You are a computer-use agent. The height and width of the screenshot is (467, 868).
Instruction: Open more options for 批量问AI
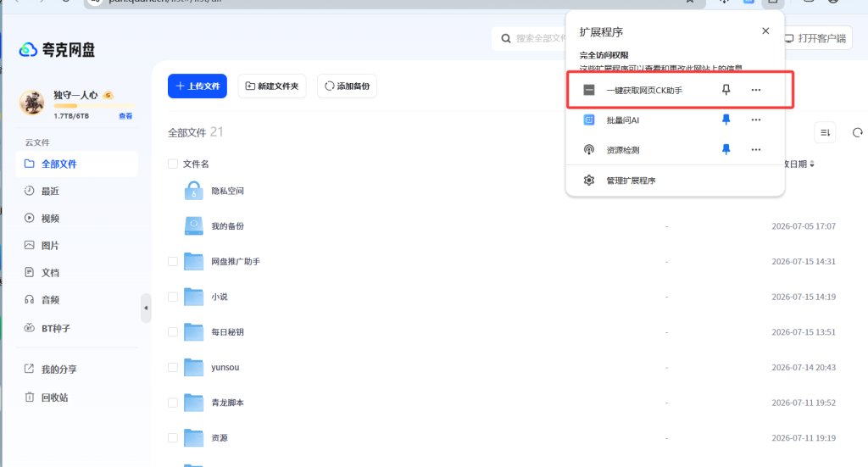[755, 120]
